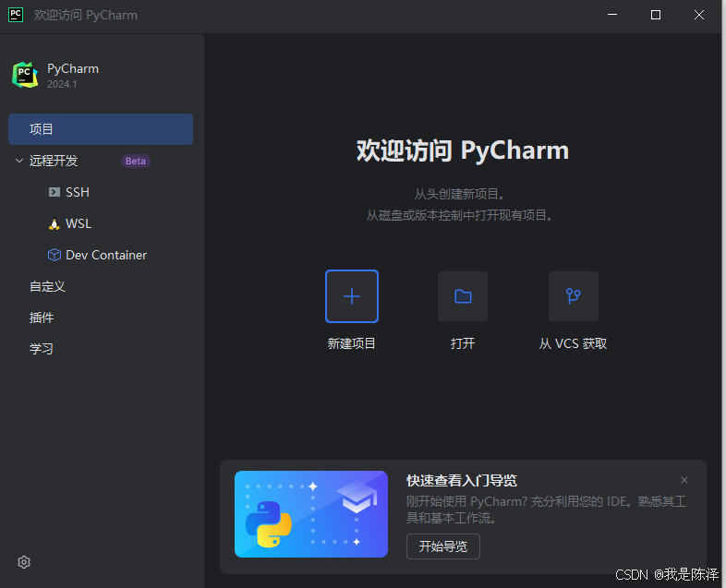The height and width of the screenshot is (588, 726).
Task: Click the 开始导览 button
Action: [x=443, y=546]
